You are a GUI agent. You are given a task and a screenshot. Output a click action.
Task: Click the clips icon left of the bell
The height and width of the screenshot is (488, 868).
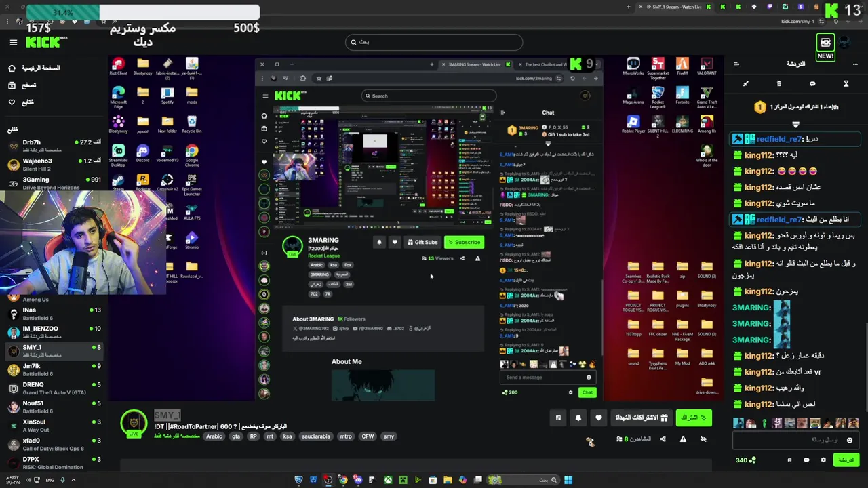[x=558, y=418]
